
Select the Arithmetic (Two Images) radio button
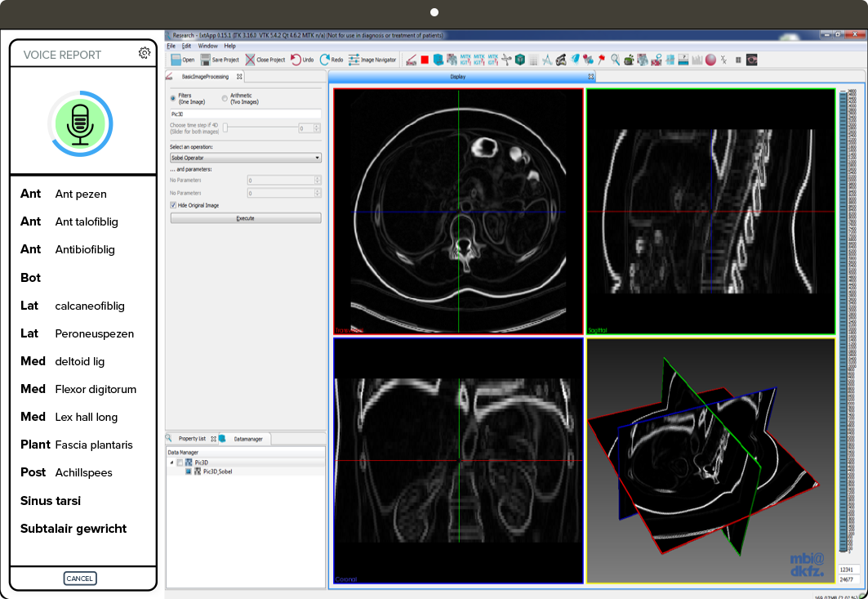click(225, 98)
